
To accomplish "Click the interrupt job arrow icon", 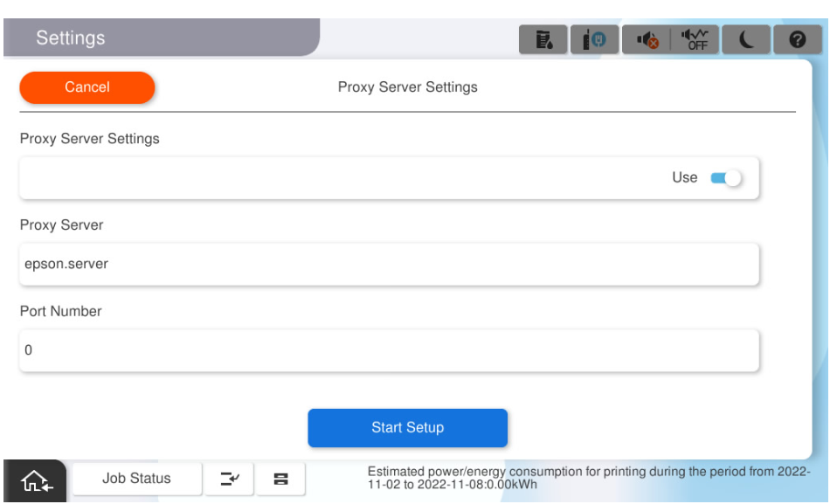I will click(229, 479).
